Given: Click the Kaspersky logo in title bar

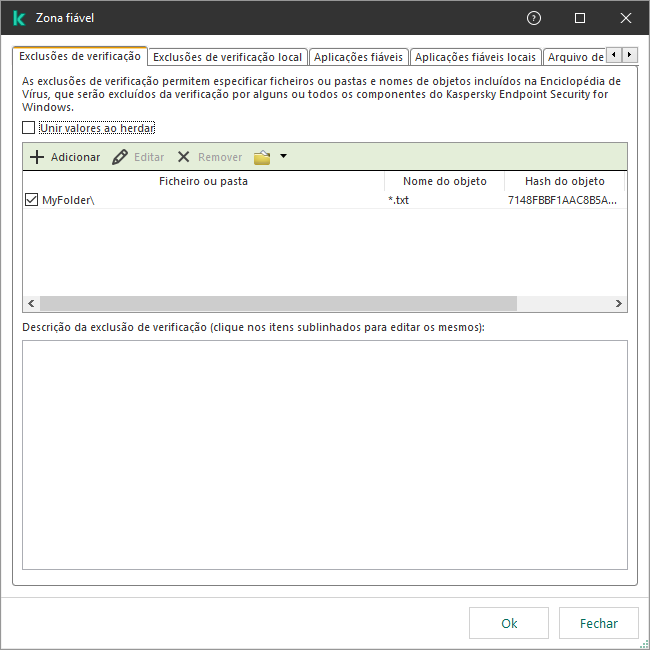Looking at the screenshot, I should (x=19, y=18).
